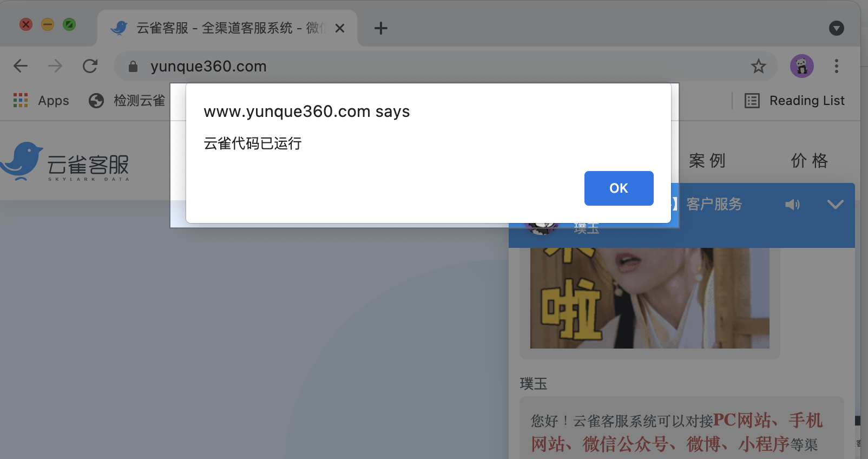The image size is (868, 459).
Task: Open the 案例 navigation item
Action: 707,161
